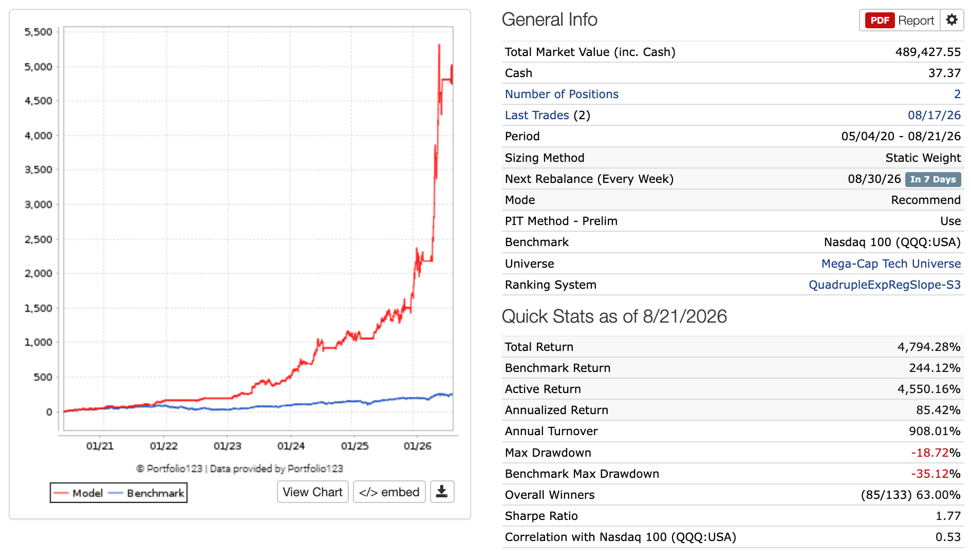Open the Mega-Cap Tech Universe link
This screenshot has width=971, height=560.
point(891,264)
